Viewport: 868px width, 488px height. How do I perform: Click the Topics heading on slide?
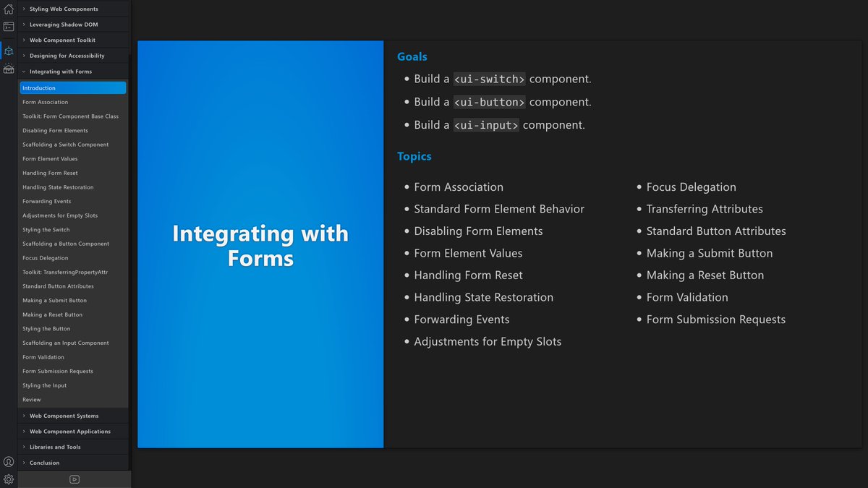(414, 156)
